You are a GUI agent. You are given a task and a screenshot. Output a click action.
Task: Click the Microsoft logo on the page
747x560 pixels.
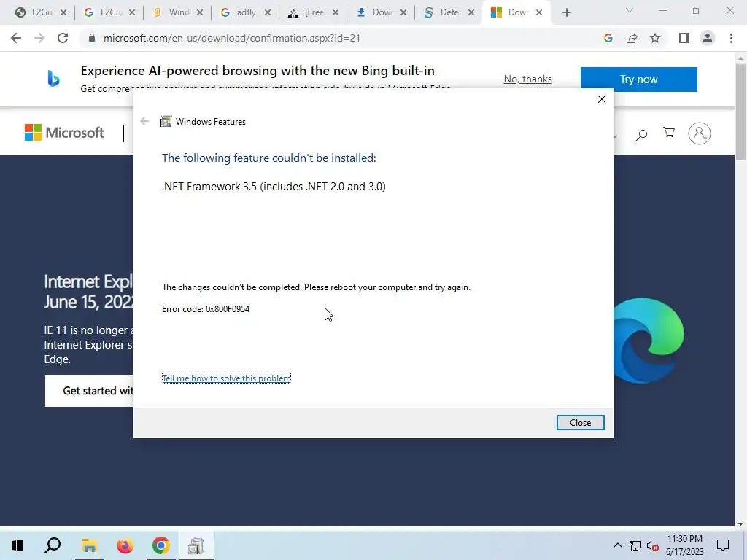[x=64, y=133]
